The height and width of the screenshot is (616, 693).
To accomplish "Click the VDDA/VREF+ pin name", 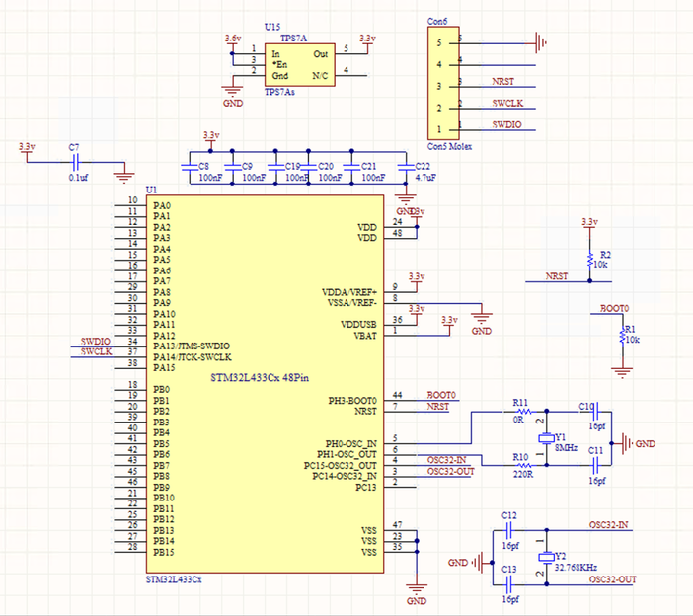I will click(x=349, y=292).
